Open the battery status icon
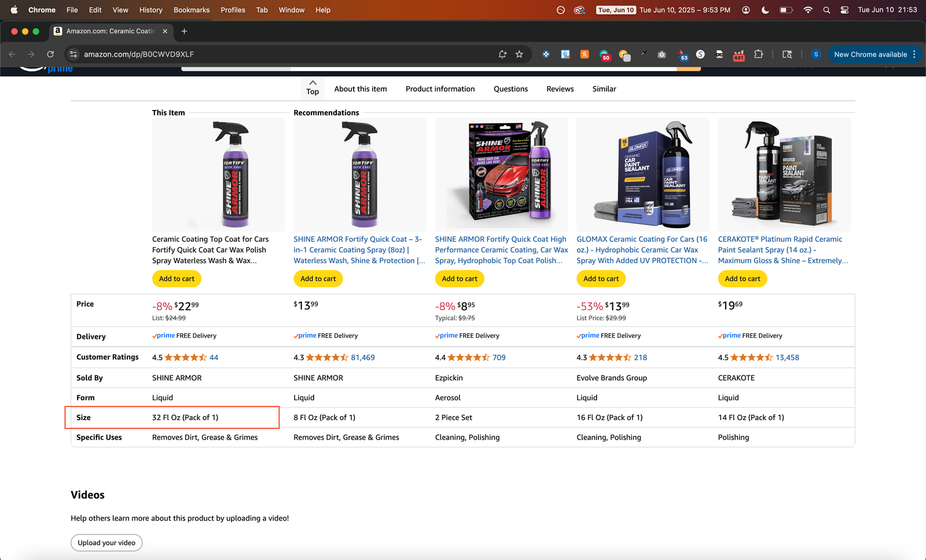Image resolution: width=926 pixels, height=560 pixels. tap(787, 10)
